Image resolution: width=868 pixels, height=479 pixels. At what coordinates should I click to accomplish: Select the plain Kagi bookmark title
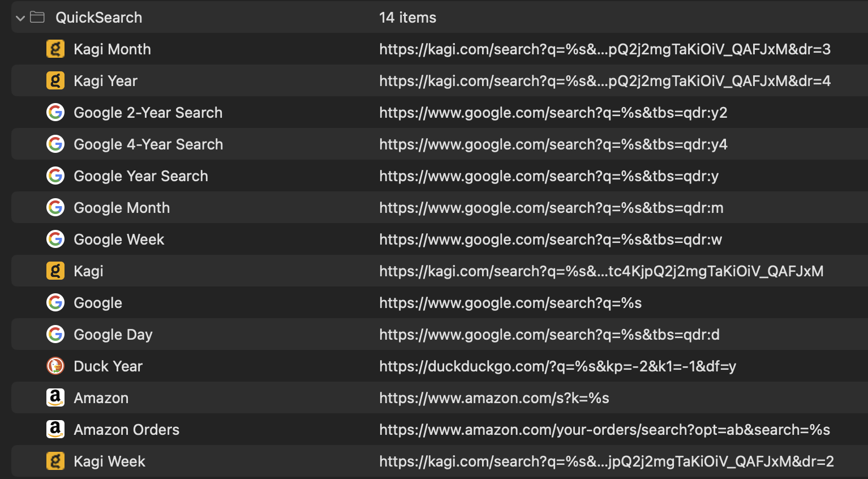[88, 271]
